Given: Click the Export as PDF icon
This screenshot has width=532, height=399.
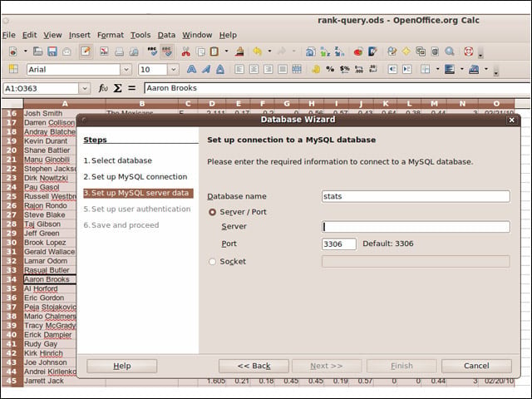Looking at the screenshot, I should pos(104,52).
